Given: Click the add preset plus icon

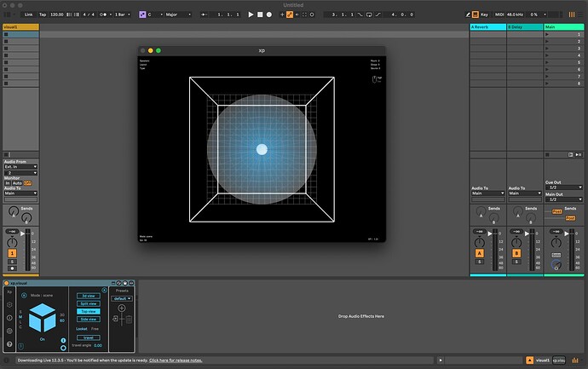Looking at the screenshot, I should [122, 308].
